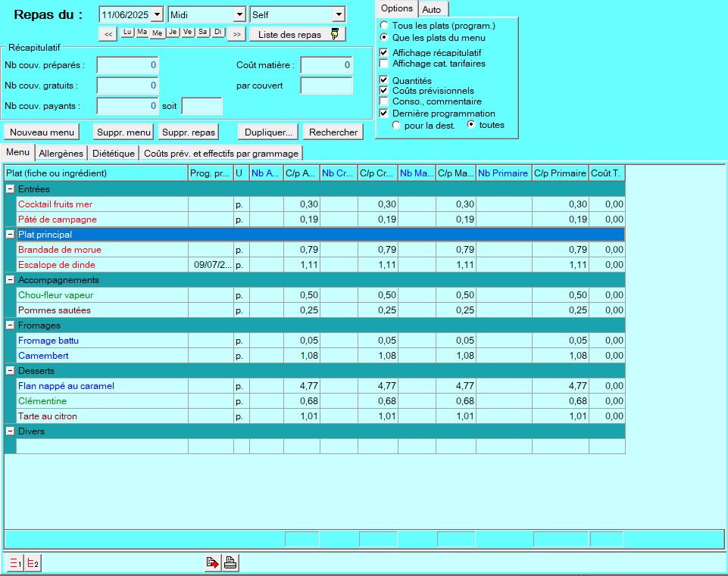Switch to the Allergènes tab
The width and height of the screenshot is (728, 576).
[61, 154]
